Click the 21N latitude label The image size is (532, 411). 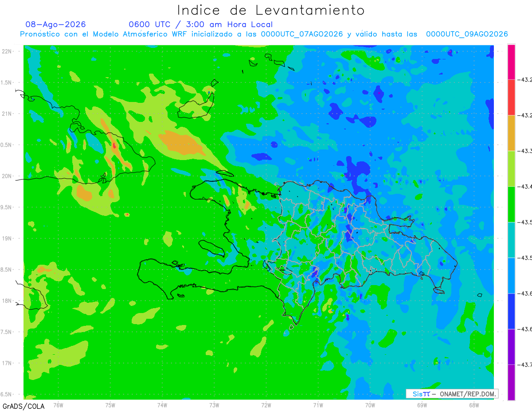pyautogui.click(x=7, y=114)
